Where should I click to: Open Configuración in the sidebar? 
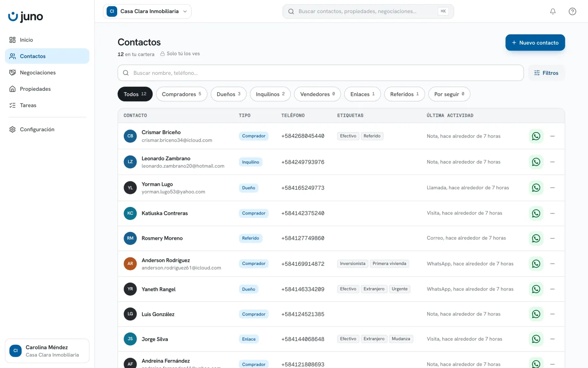point(47,130)
